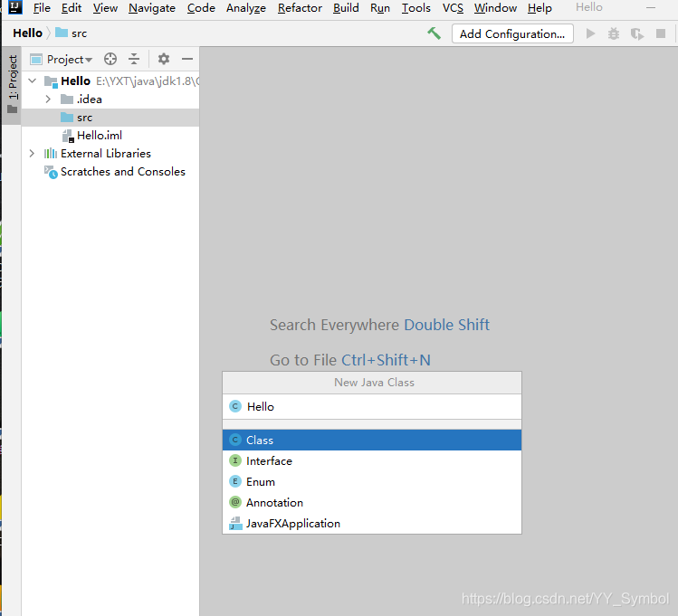Open Project panel settings gear
This screenshot has width=678, height=616.
click(x=164, y=59)
